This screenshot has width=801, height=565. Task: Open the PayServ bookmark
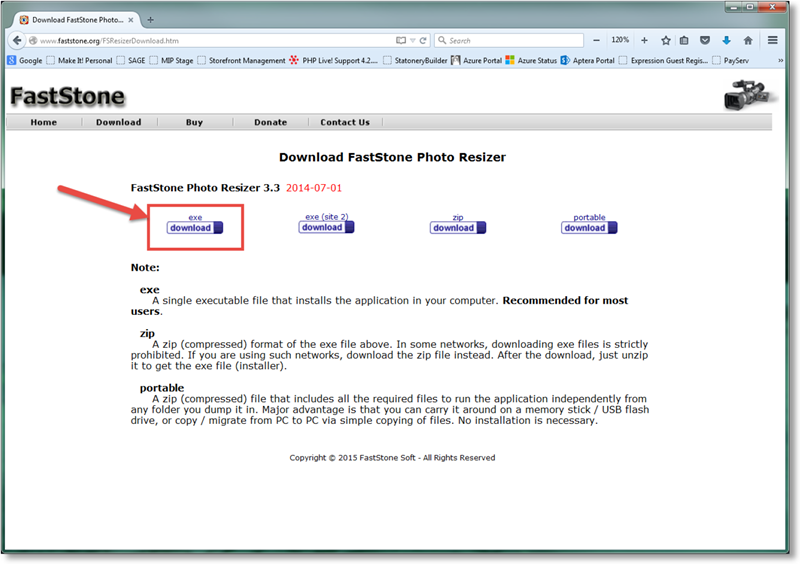pyautogui.click(x=731, y=60)
